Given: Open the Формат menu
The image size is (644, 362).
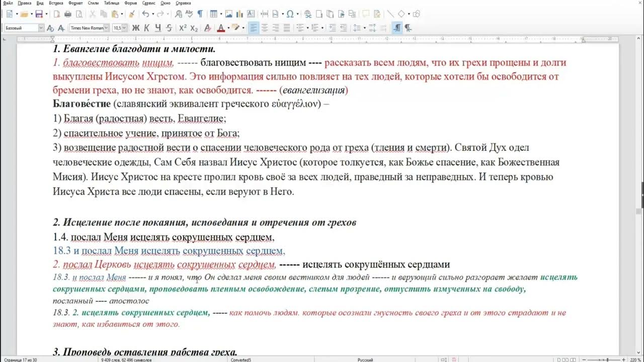Looking at the screenshot, I should 75,3.
